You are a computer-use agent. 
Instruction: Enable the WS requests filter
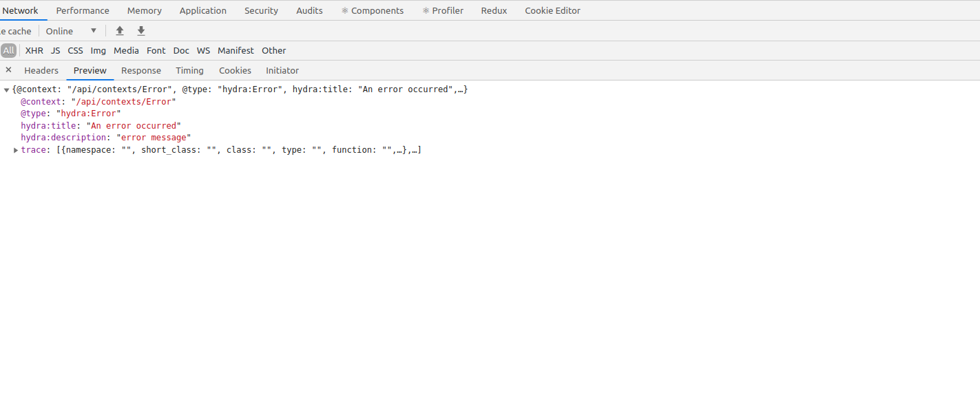(x=203, y=50)
